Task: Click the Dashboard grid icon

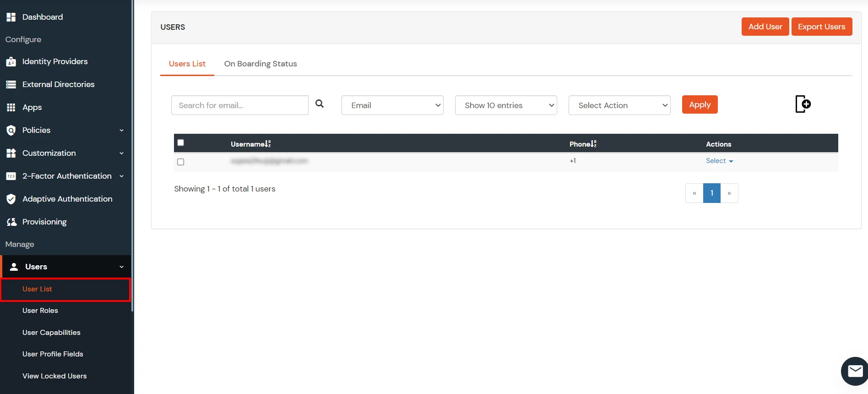Action: pos(11,17)
